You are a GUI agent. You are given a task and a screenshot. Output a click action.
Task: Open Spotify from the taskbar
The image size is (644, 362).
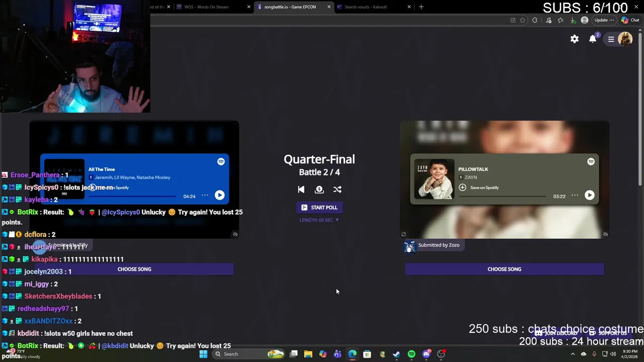(412, 354)
